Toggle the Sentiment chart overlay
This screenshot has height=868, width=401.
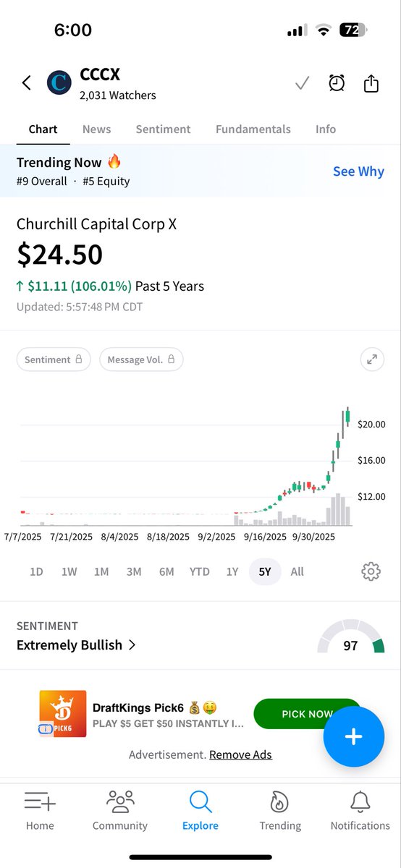(x=54, y=359)
